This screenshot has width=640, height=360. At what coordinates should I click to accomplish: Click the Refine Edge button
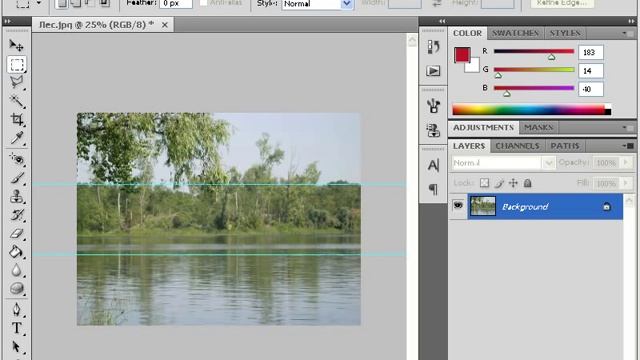click(562, 3)
